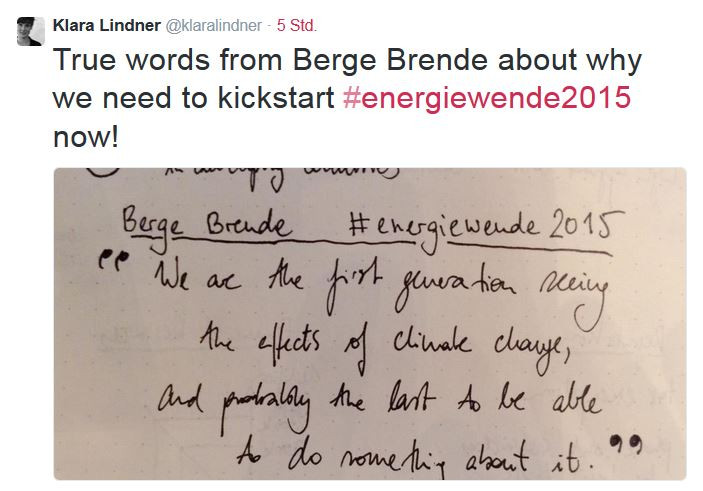The width and height of the screenshot is (703, 491).
Task: Click the tweet text starting with True words
Action: (x=347, y=98)
